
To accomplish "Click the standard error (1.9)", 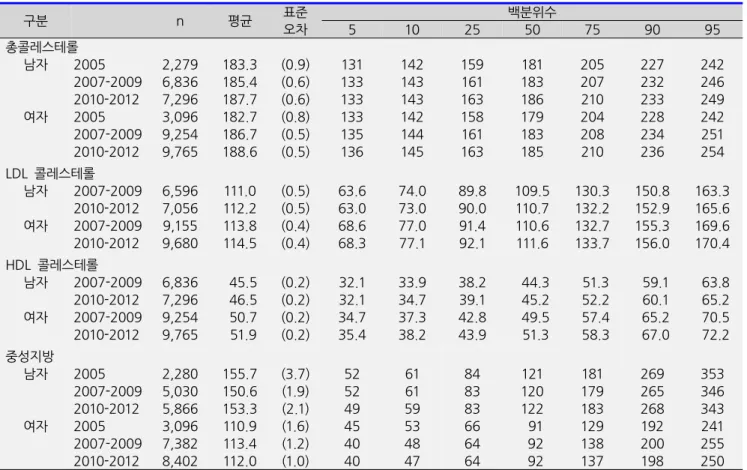I will coord(295,392).
